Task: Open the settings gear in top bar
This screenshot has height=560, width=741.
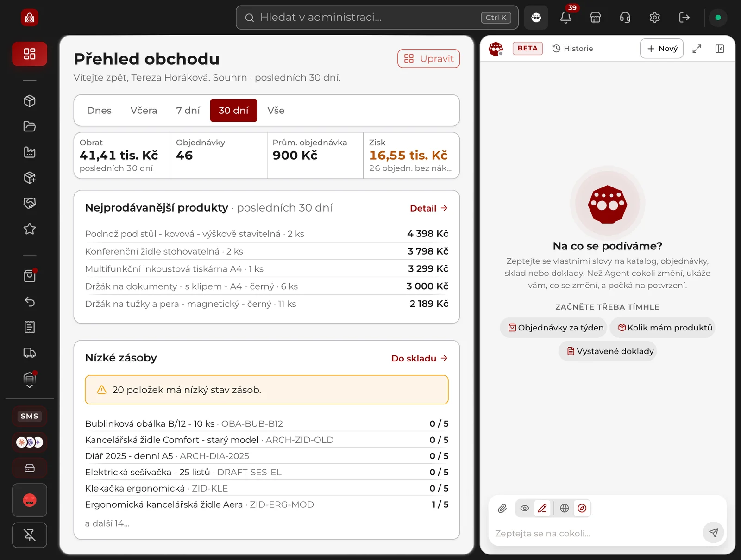Action: [655, 18]
